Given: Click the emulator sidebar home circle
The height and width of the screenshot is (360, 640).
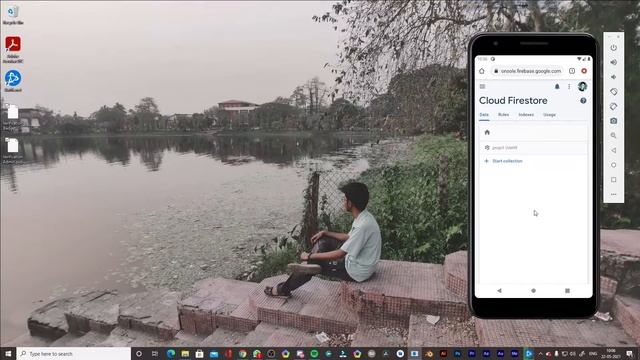Looking at the screenshot, I should click(x=613, y=165).
